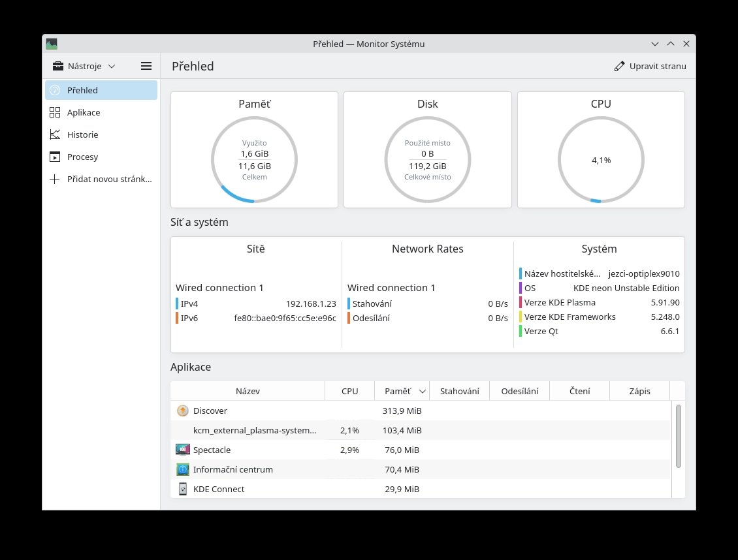Click the Discover app icon in list
The image size is (738, 560).
click(183, 411)
